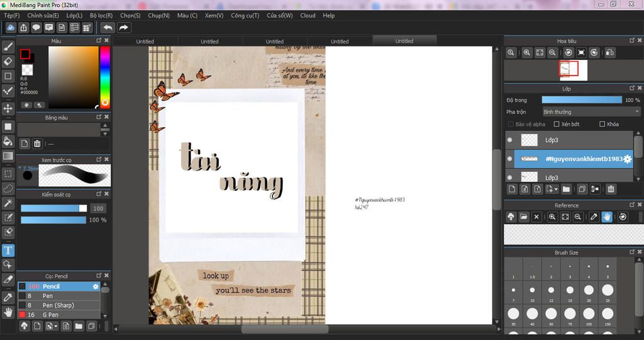Choose the Magic Wand tool

(8, 203)
